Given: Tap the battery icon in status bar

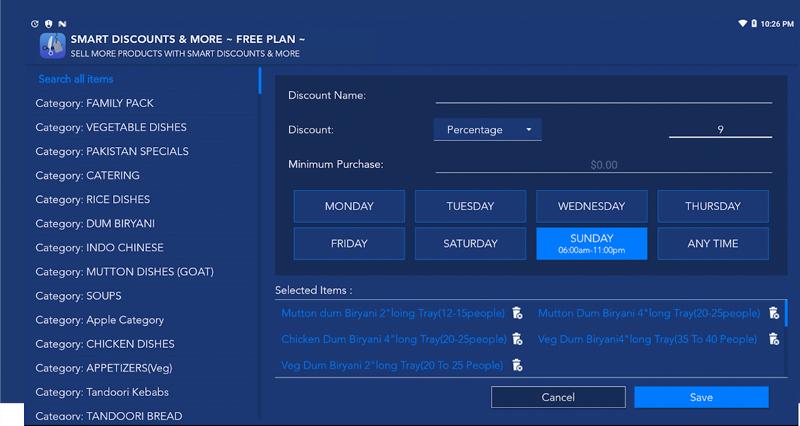Looking at the screenshot, I should [x=754, y=23].
